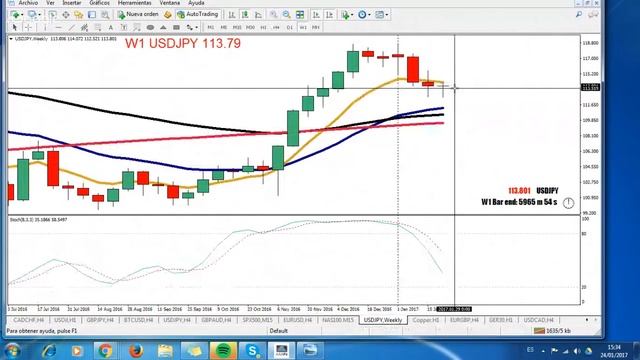Tile chart windows with grid icon

tap(300, 15)
